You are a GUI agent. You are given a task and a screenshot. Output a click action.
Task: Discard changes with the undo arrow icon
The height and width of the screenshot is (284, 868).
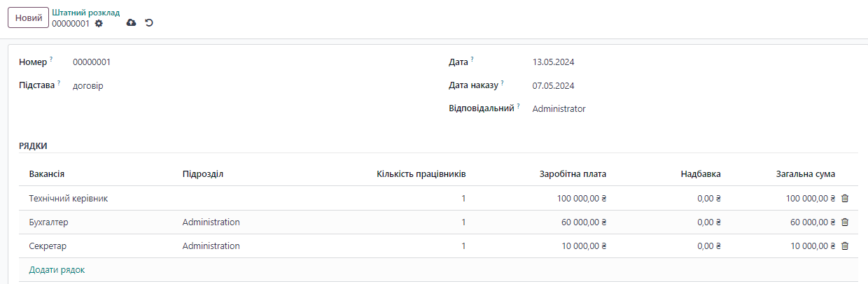(149, 23)
